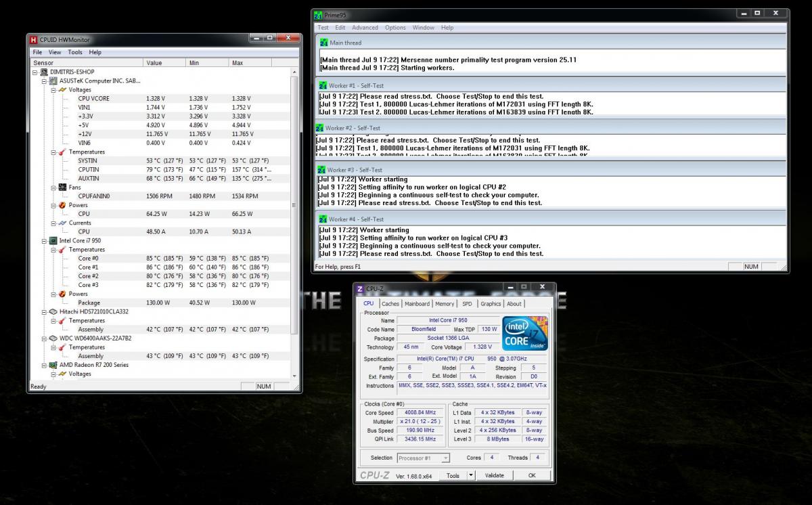Switch to the Memory tab in CPU-Z
This screenshot has height=505, width=812.
pyautogui.click(x=445, y=304)
